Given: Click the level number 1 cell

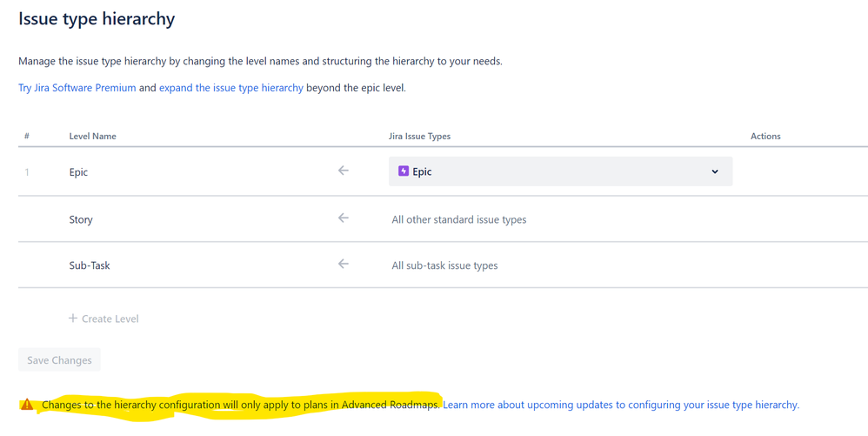Looking at the screenshot, I should (x=27, y=172).
